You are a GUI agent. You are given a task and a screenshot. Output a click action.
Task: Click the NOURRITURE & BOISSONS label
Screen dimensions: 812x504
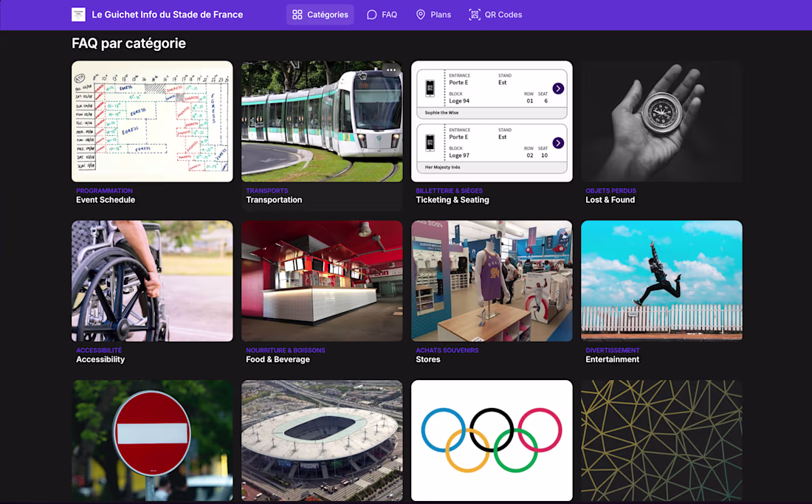coord(286,351)
